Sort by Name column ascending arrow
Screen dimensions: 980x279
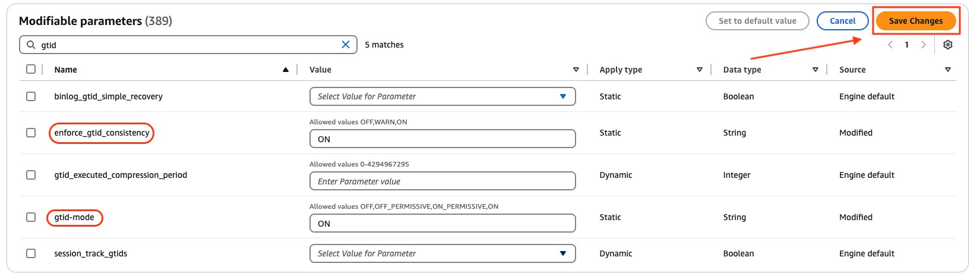tap(286, 70)
